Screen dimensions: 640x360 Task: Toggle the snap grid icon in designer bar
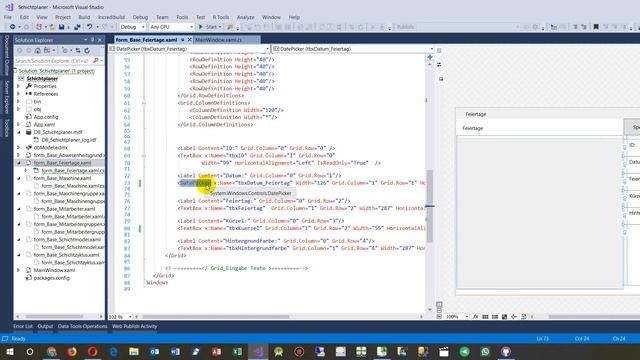click(x=485, y=316)
